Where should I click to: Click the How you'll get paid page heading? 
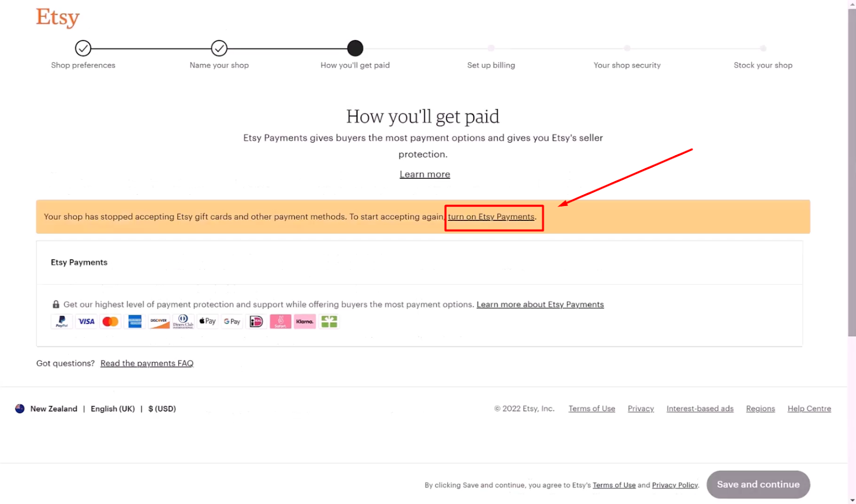click(x=423, y=116)
